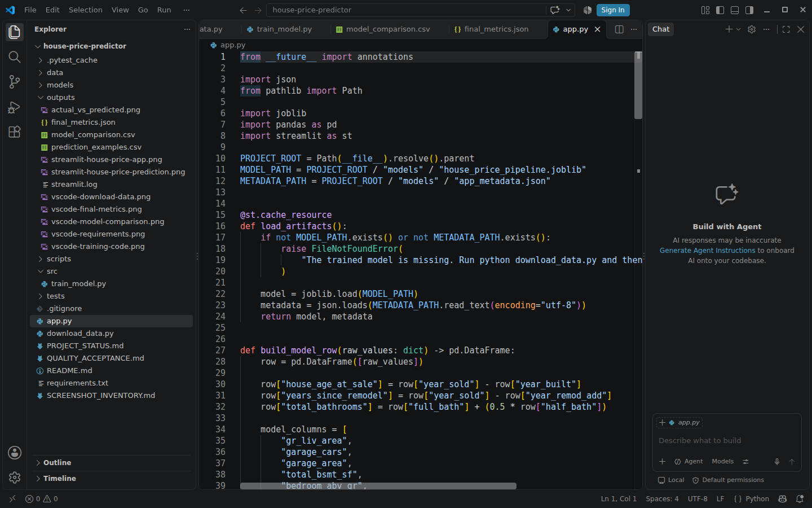This screenshot has height=508, width=812.
Task: Open the Selection menu
Action: [x=86, y=10]
